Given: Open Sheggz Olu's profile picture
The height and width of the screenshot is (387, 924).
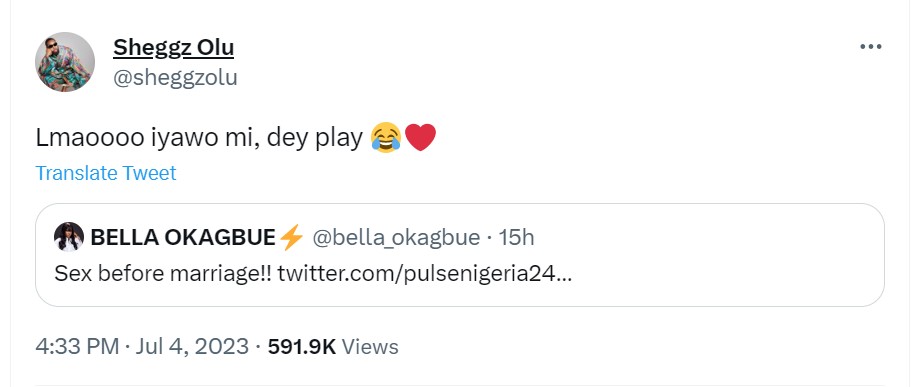Looking at the screenshot, I should (65, 62).
